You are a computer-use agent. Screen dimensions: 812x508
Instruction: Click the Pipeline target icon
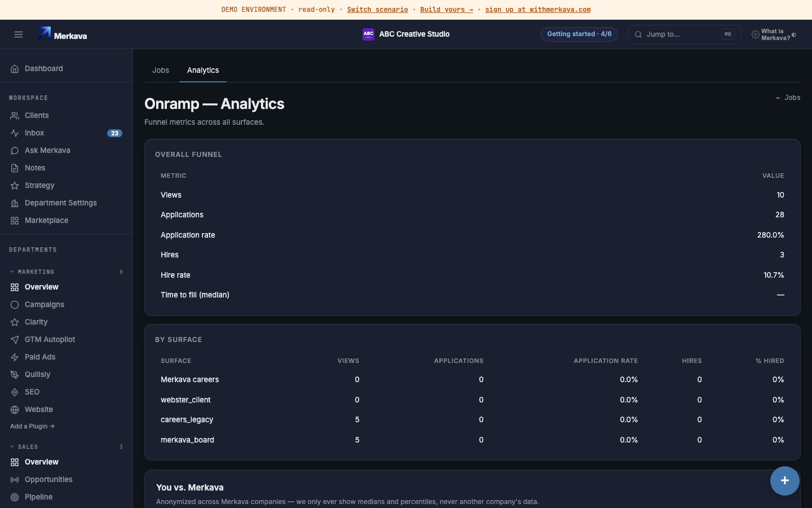[15, 497]
